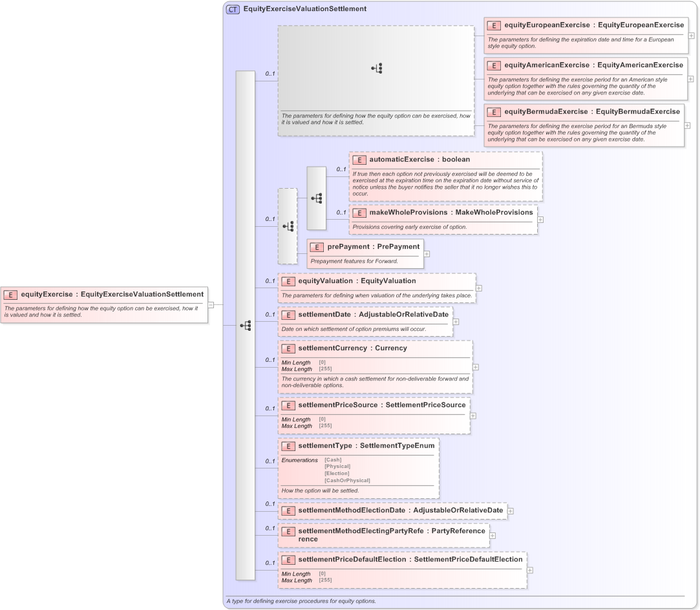Image resolution: width=700 pixels, height=610 pixels.
Task: Open the prePayment : PrePayment label
Action: [x=374, y=246]
